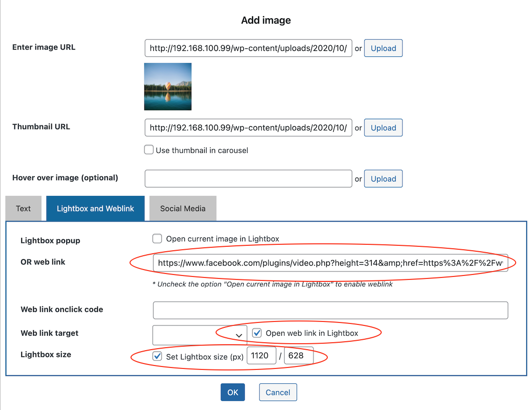Click the OK button
The height and width of the screenshot is (410, 532).
pyautogui.click(x=233, y=392)
